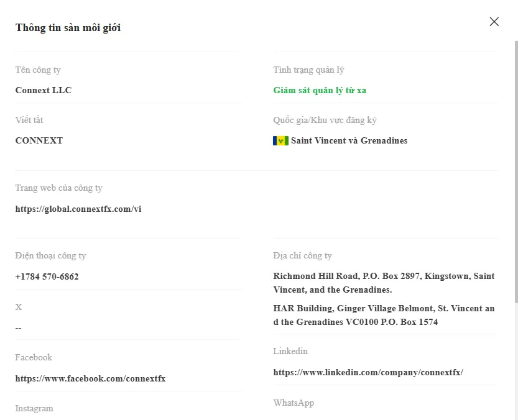This screenshot has height=420, width=518.
Task: Click the Trang web của công ty label
Action: 59,188
